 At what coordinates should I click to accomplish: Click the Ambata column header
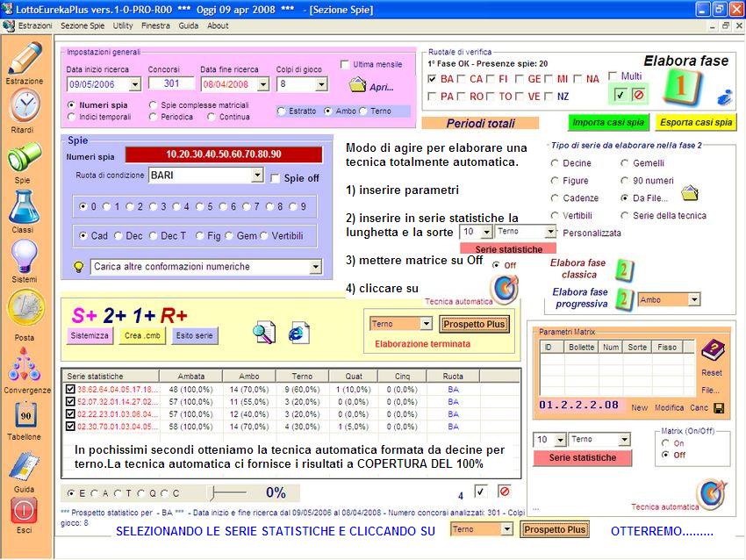click(190, 376)
